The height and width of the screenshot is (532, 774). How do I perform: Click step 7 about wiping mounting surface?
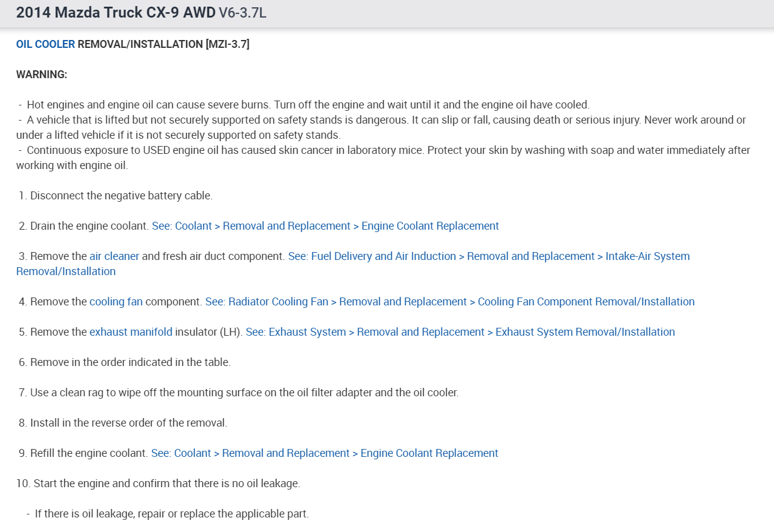point(244,393)
